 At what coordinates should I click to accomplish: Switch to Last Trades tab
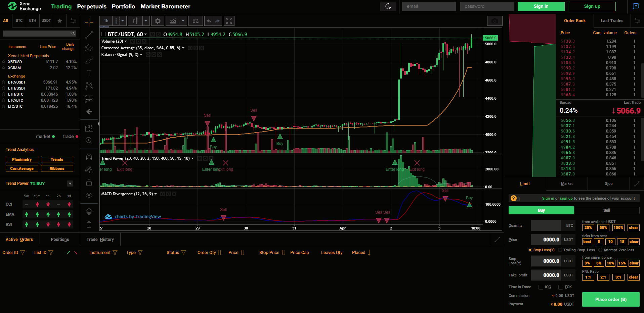(612, 21)
